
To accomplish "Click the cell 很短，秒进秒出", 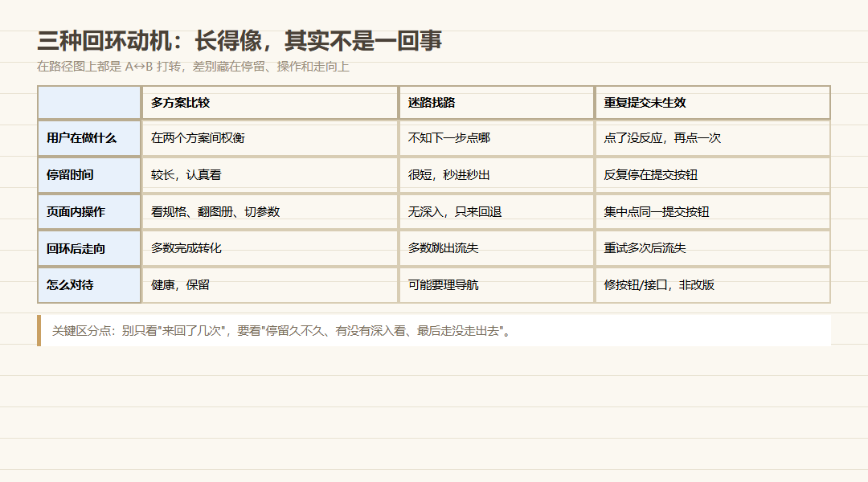I will 497,175.
